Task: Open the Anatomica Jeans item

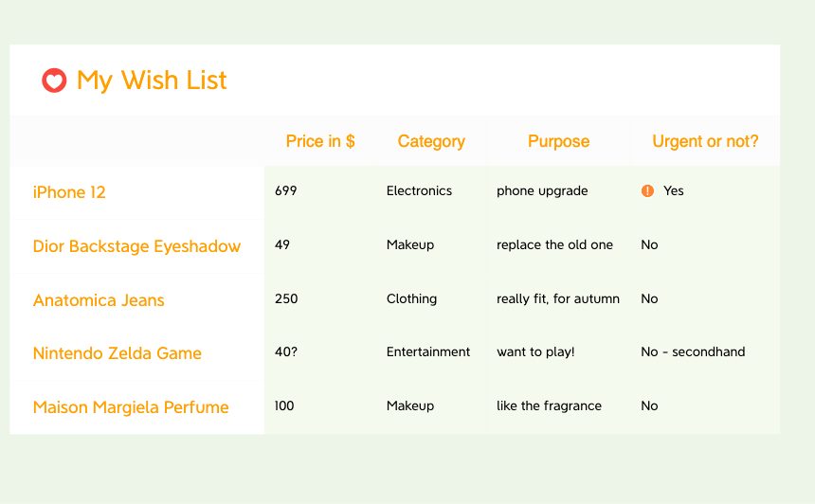Action: [x=99, y=300]
